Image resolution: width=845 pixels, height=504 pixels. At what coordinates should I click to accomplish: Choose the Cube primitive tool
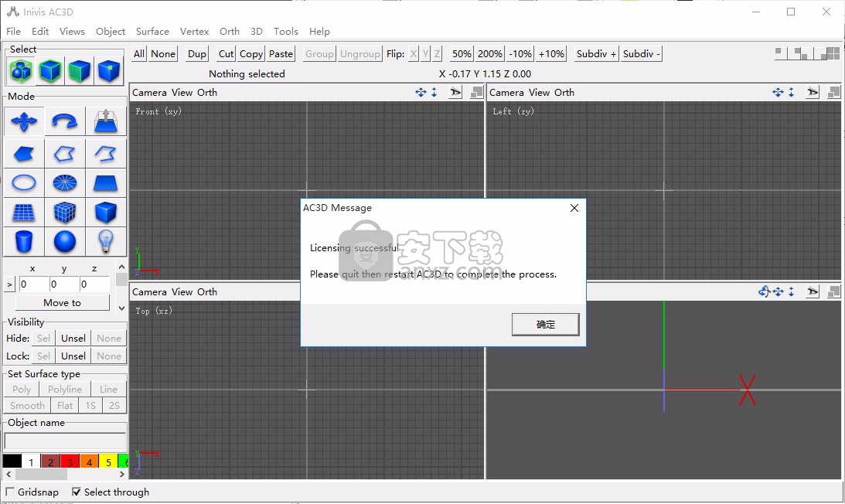coord(106,212)
